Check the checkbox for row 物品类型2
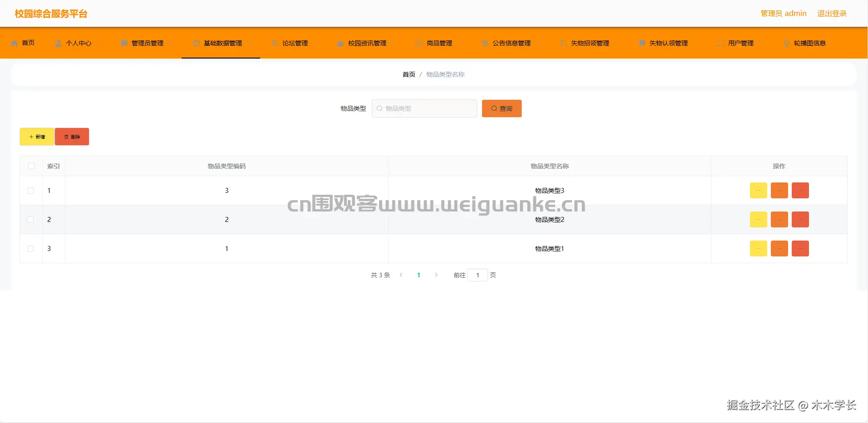Image resolution: width=868 pixels, height=423 pixels. (x=30, y=220)
